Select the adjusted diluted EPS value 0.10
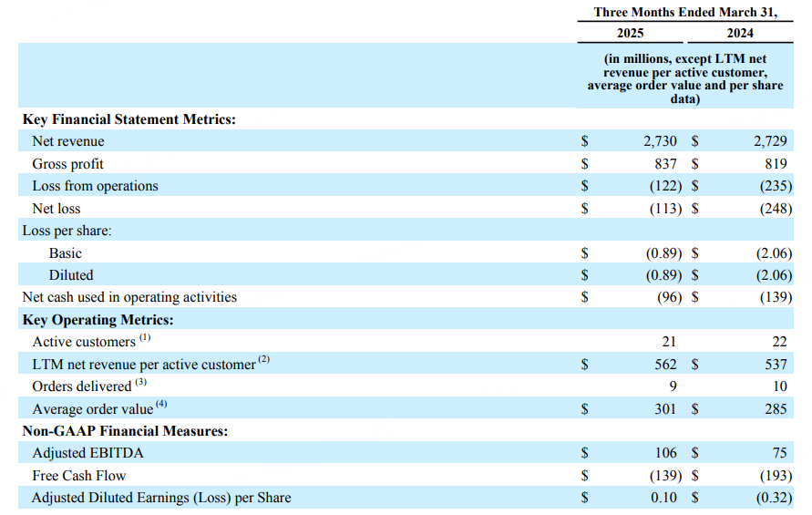The height and width of the screenshot is (515, 812). coord(663,498)
